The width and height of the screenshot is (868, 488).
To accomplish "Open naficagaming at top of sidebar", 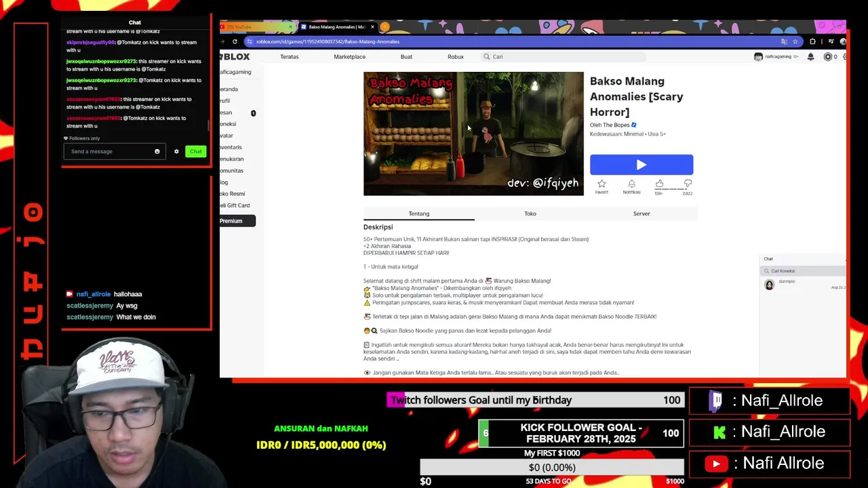I will pyautogui.click(x=235, y=72).
